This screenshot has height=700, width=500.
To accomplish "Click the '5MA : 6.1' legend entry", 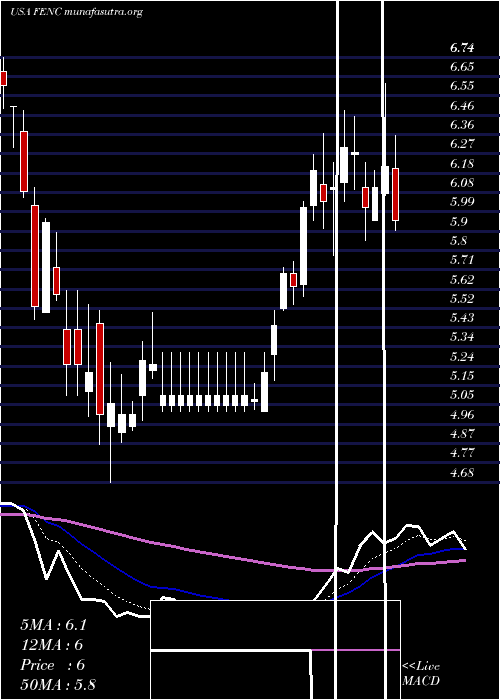I will [x=53, y=625].
